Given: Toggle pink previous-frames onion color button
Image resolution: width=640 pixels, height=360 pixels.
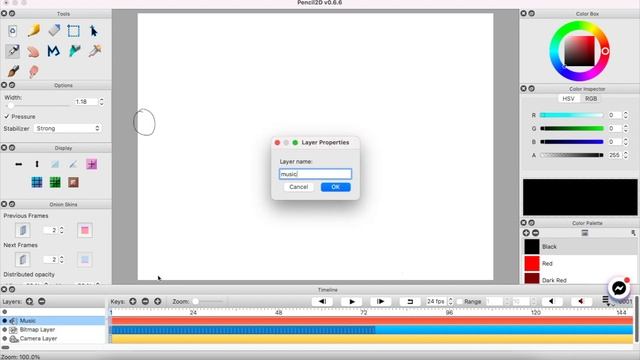Looking at the screenshot, I should click(x=85, y=230).
